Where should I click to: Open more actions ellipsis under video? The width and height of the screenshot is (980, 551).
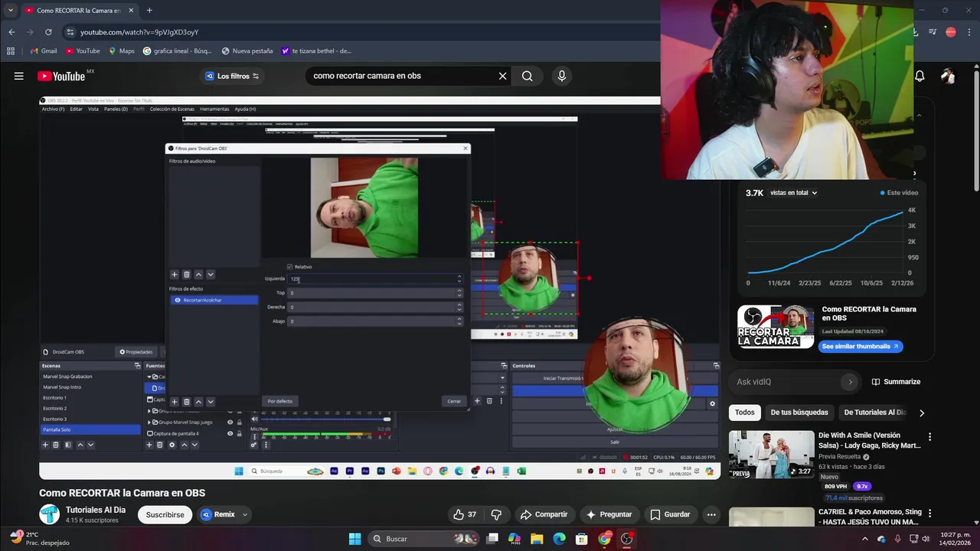711,514
